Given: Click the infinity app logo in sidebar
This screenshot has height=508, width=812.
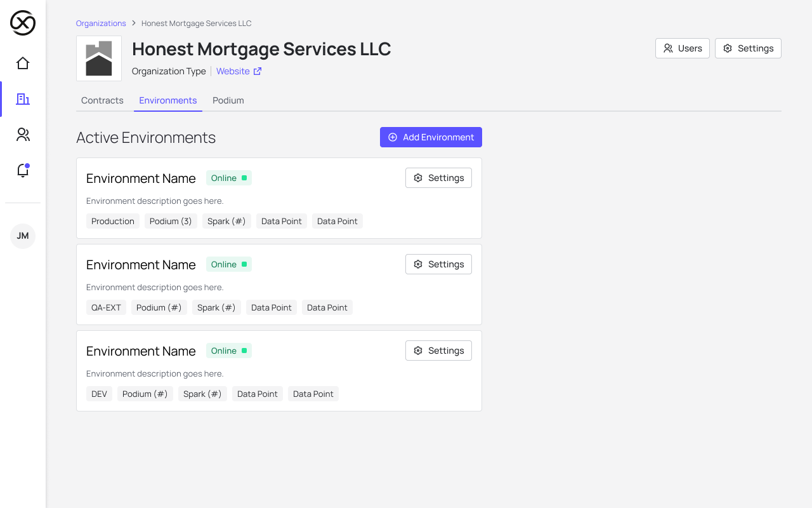Looking at the screenshot, I should pos(23,23).
